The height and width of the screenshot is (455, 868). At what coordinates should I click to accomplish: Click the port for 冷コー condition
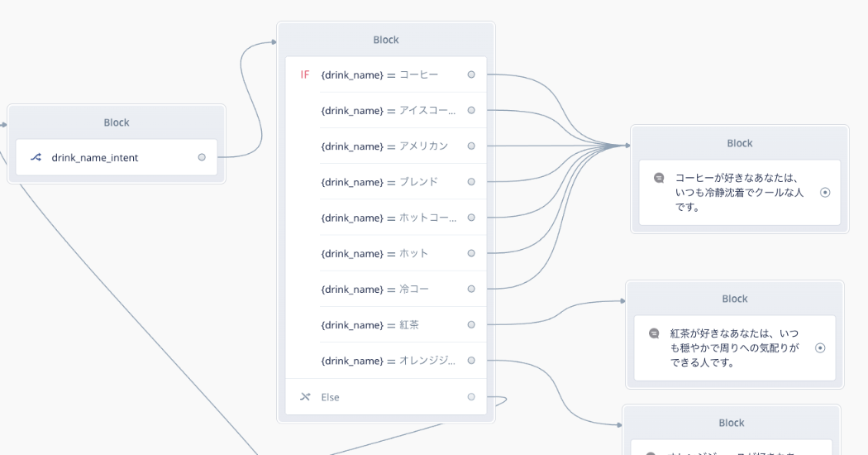tap(471, 289)
